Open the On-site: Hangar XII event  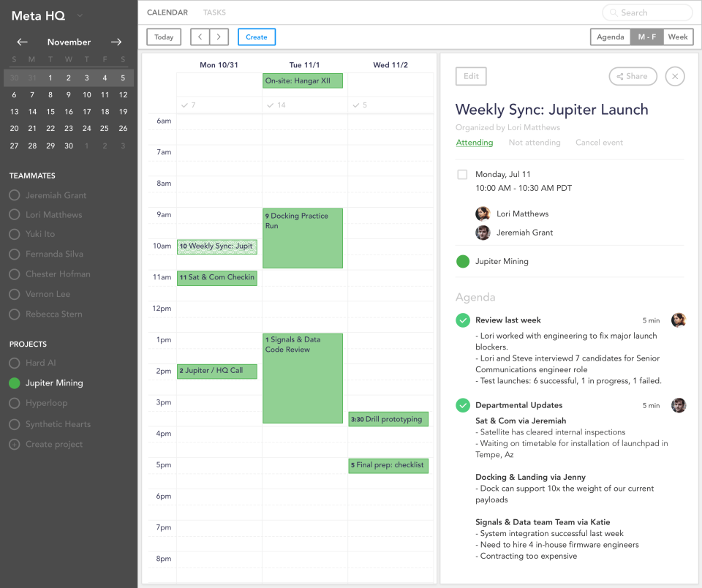(303, 80)
